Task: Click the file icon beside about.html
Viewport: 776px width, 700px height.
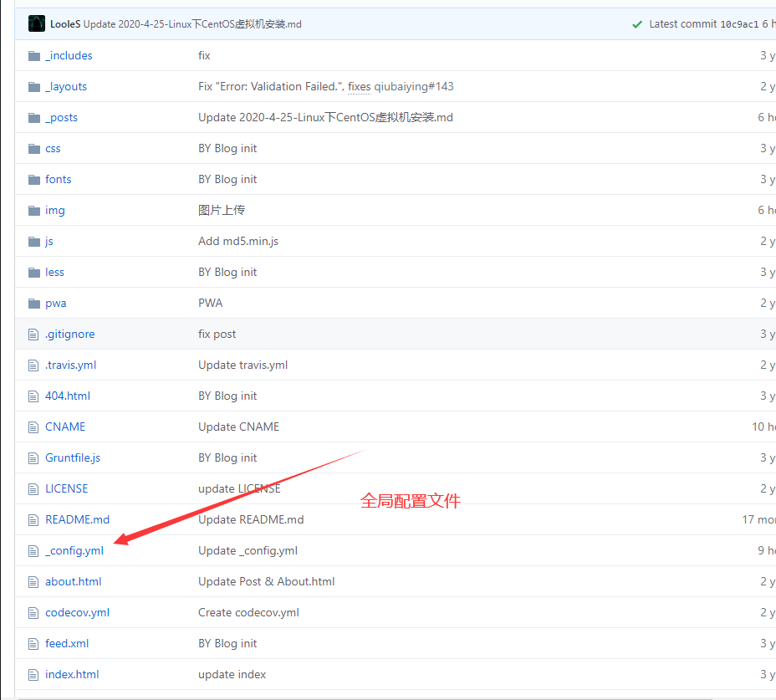Action: (33, 582)
